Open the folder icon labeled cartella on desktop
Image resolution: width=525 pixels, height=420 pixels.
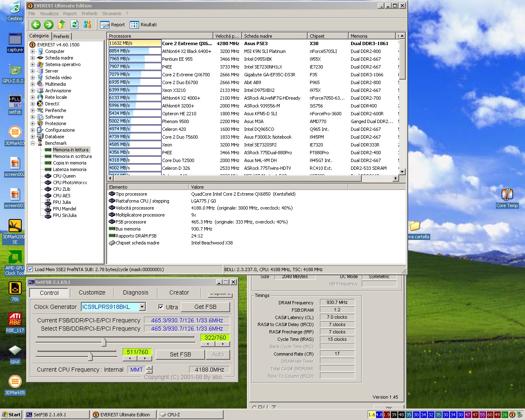416,230
